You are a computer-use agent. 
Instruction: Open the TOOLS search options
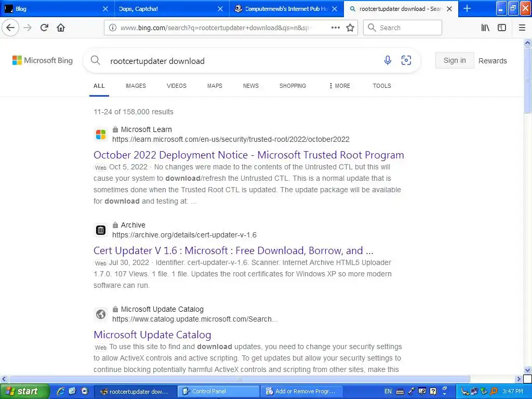382,86
